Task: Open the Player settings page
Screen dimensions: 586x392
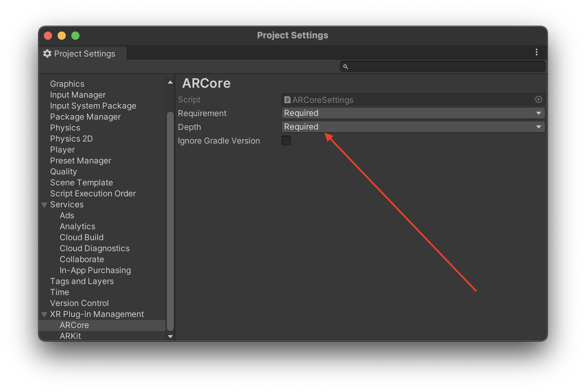Action: pos(62,149)
